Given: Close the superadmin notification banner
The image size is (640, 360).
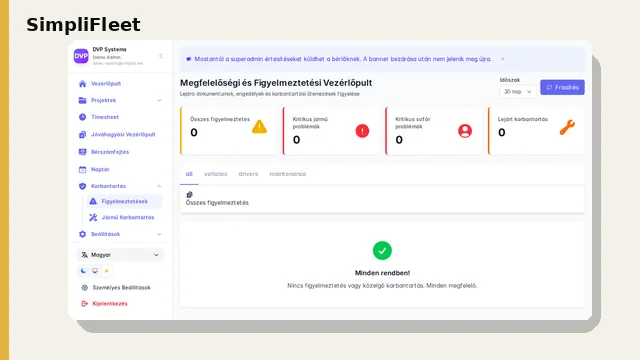Looking at the screenshot, I should pyautogui.click(x=502, y=59).
